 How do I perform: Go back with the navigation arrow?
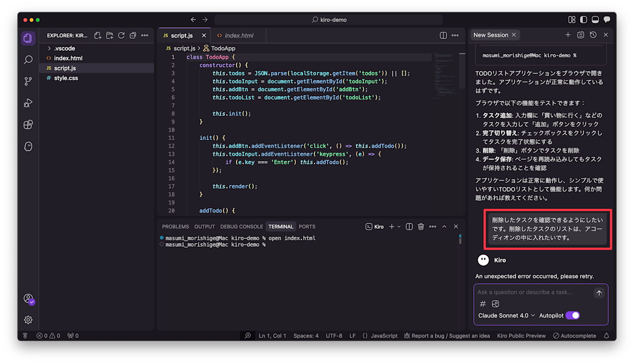coord(193,20)
